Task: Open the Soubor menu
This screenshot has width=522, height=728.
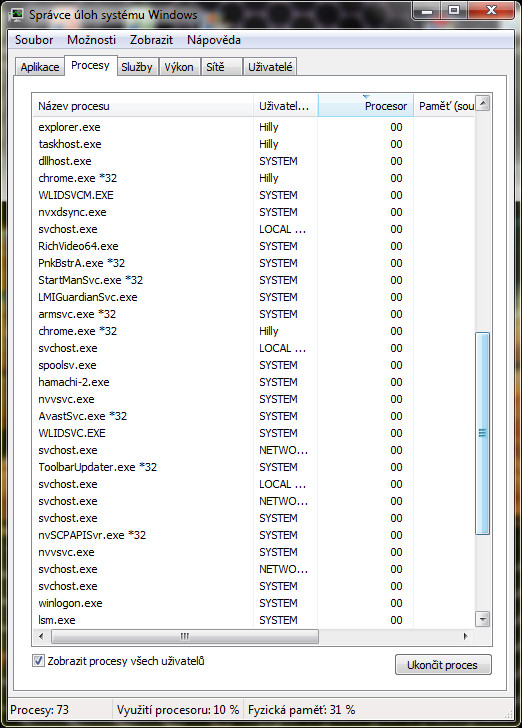Action: click(34, 40)
